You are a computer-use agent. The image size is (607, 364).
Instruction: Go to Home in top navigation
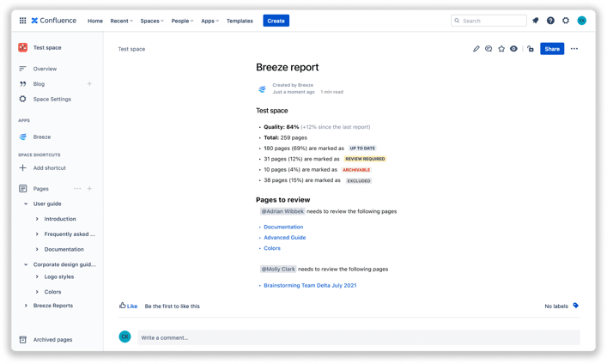tap(95, 21)
